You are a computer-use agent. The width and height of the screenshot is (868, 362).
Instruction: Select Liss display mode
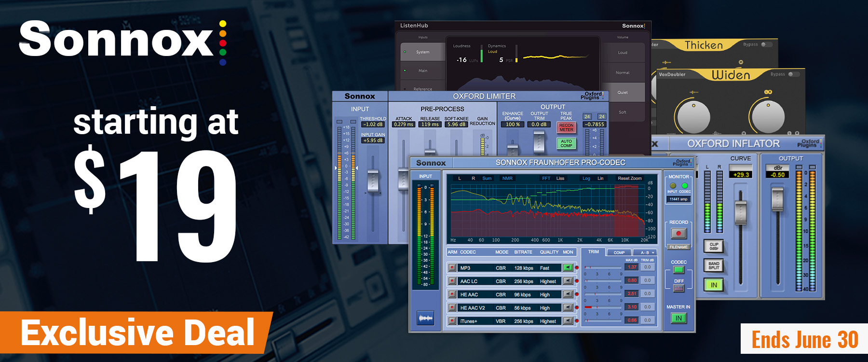560,179
